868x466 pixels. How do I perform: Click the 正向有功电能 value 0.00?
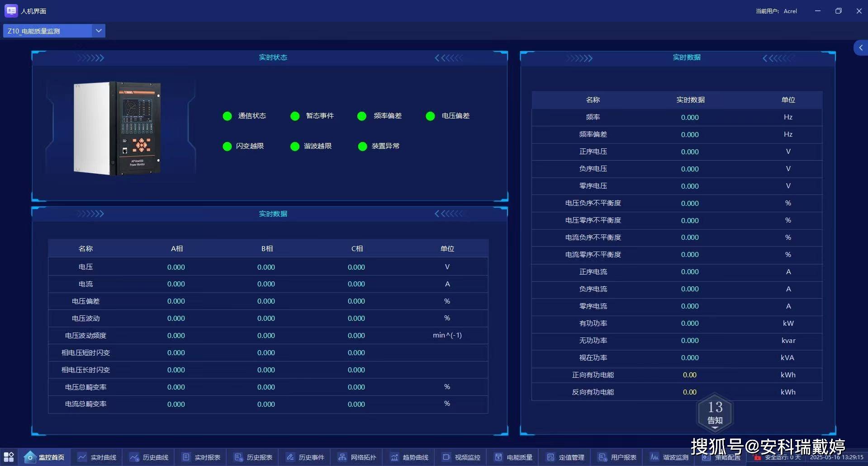pos(690,375)
